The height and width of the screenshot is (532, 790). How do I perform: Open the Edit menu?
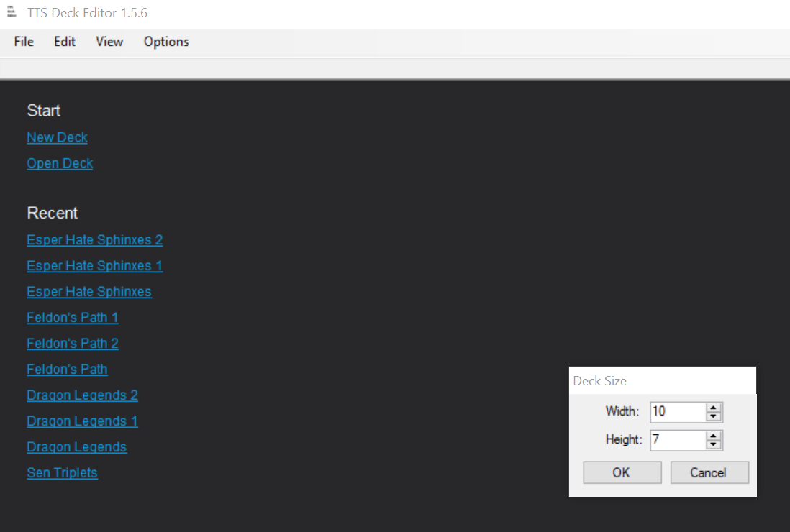click(x=65, y=42)
